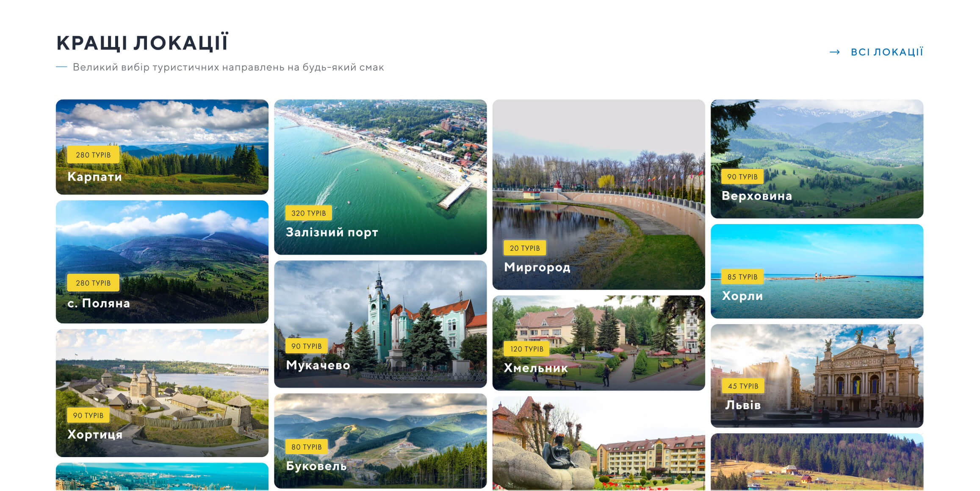
Task: Click the 120 турів badge on Хмельник
Action: 526,349
